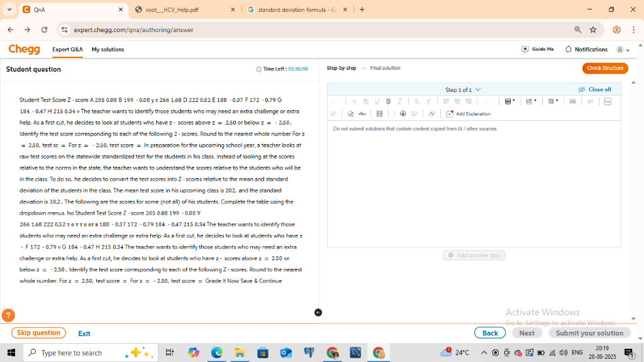Click the page vertical scrollbar
644x362 pixels.
(x=640, y=191)
